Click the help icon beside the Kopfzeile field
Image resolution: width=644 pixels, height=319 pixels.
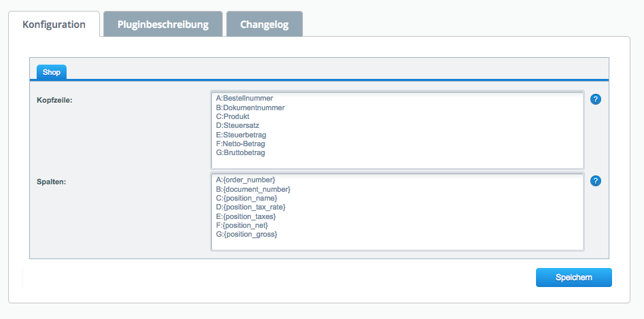coord(596,99)
